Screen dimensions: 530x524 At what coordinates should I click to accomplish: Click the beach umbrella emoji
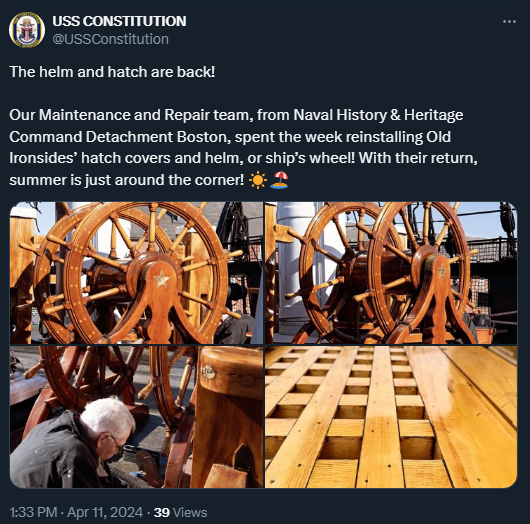(x=279, y=180)
